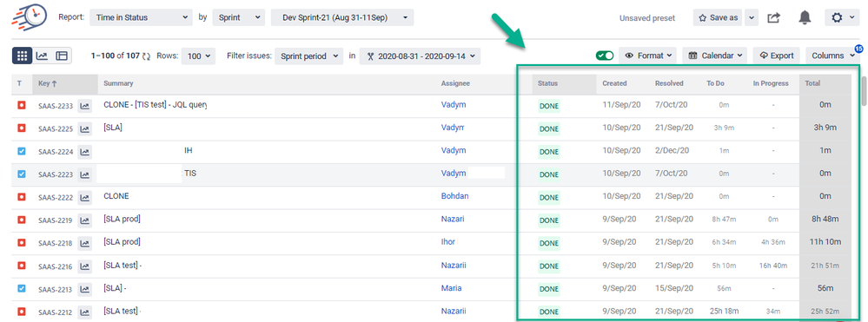
Task: Open issue key SAAS-2212
Action: pyautogui.click(x=56, y=312)
